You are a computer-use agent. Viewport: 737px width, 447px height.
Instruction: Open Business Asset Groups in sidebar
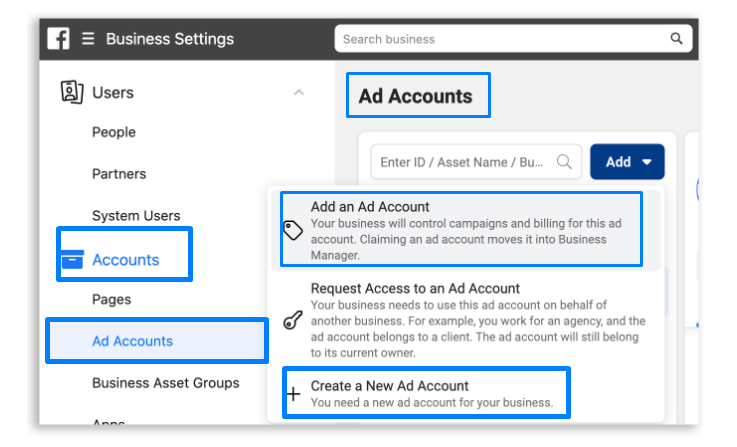tap(165, 383)
